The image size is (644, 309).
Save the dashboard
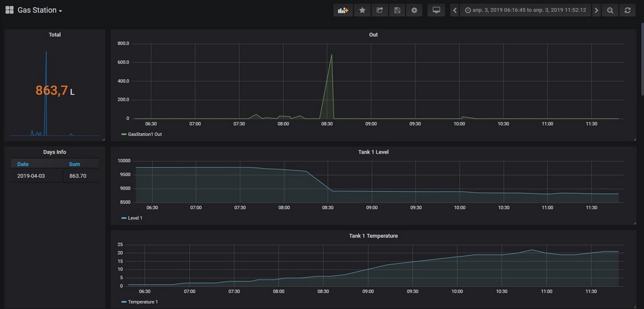click(x=397, y=10)
